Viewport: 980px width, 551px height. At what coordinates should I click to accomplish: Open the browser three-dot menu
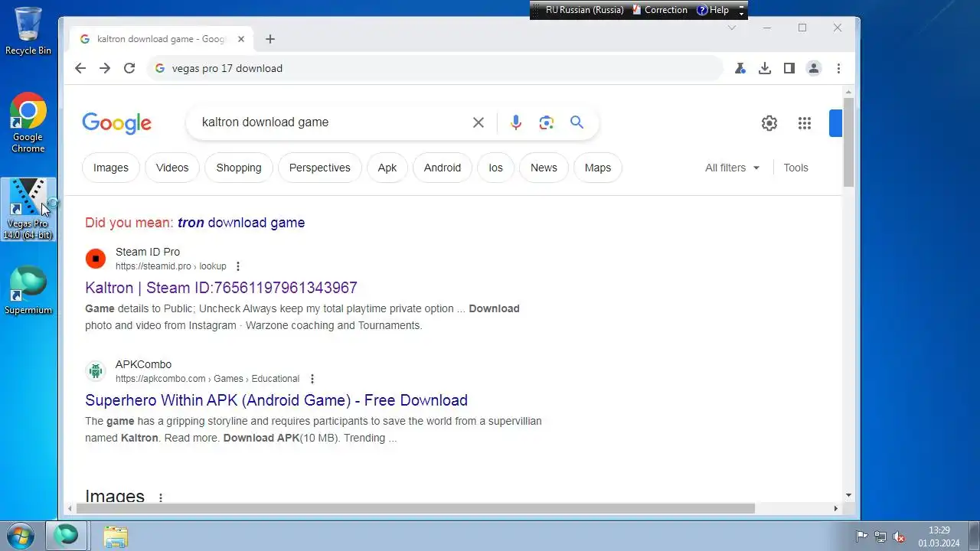click(838, 68)
